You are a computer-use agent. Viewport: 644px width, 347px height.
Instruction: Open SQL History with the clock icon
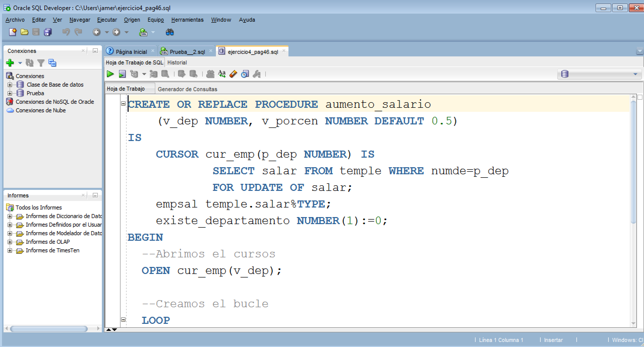click(x=245, y=74)
